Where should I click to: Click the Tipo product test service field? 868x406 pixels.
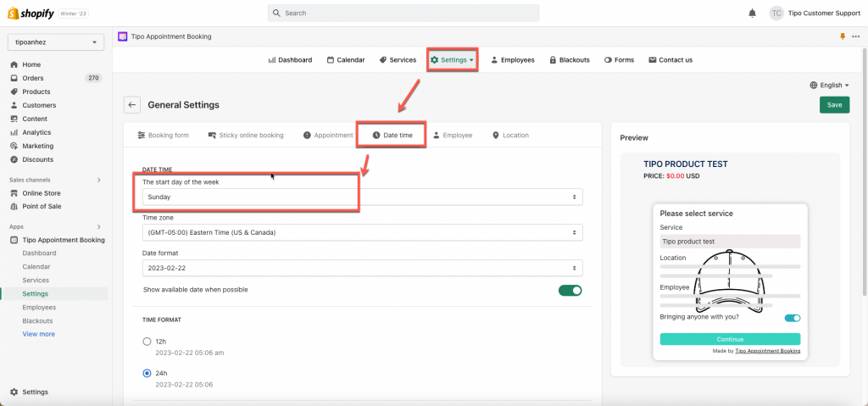[x=730, y=242]
